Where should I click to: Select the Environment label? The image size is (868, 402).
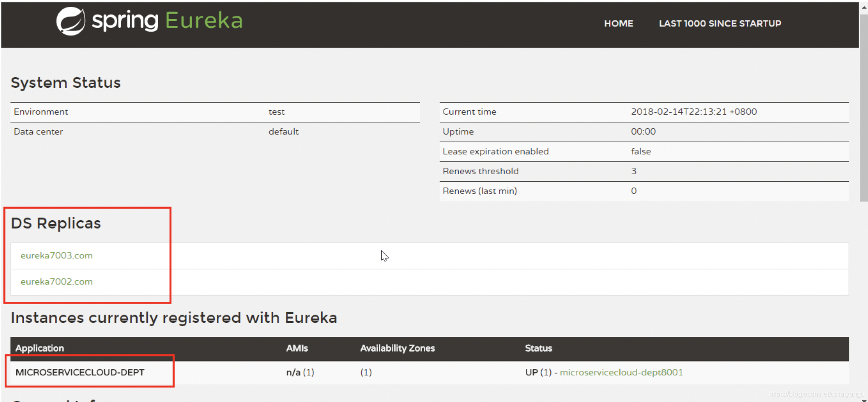pos(41,112)
